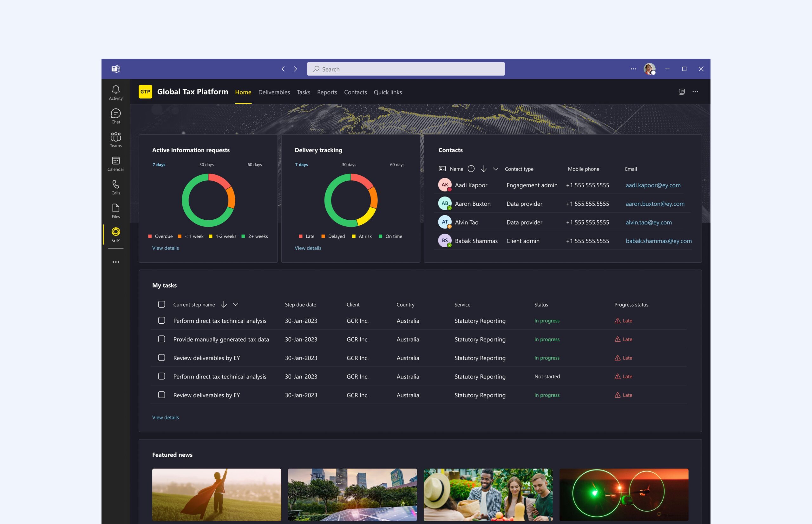This screenshot has height=524, width=812.
Task: Select the Not started task checkbox
Action: click(x=161, y=376)
